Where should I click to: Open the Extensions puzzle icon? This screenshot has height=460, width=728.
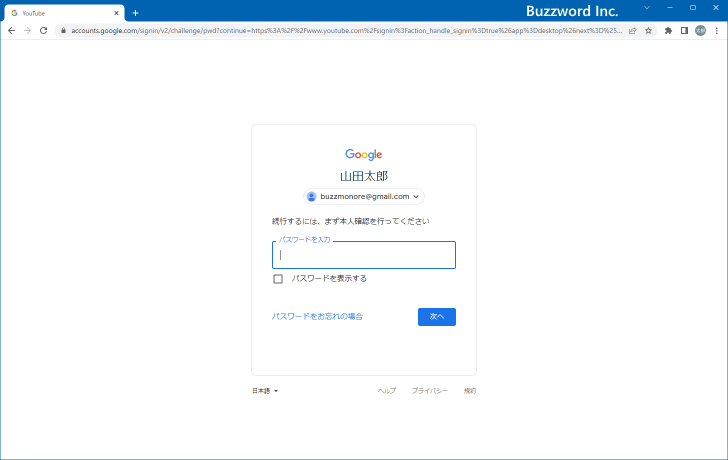(668, 31)
